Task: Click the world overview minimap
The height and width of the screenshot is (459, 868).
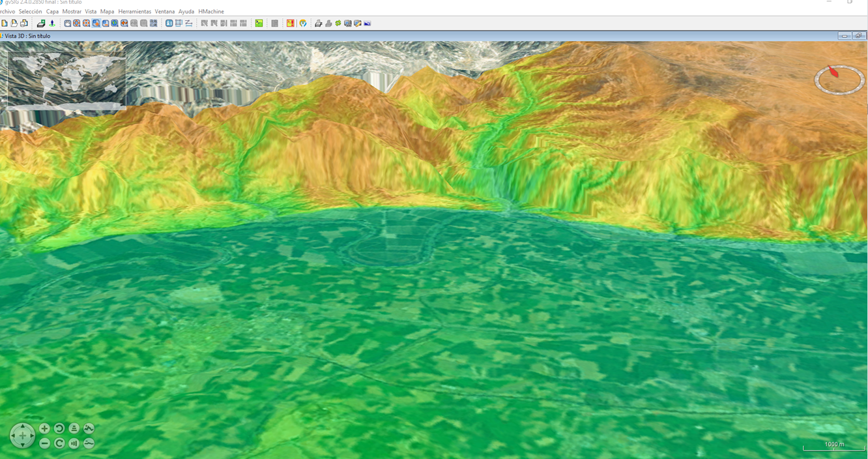Action: 66,78
